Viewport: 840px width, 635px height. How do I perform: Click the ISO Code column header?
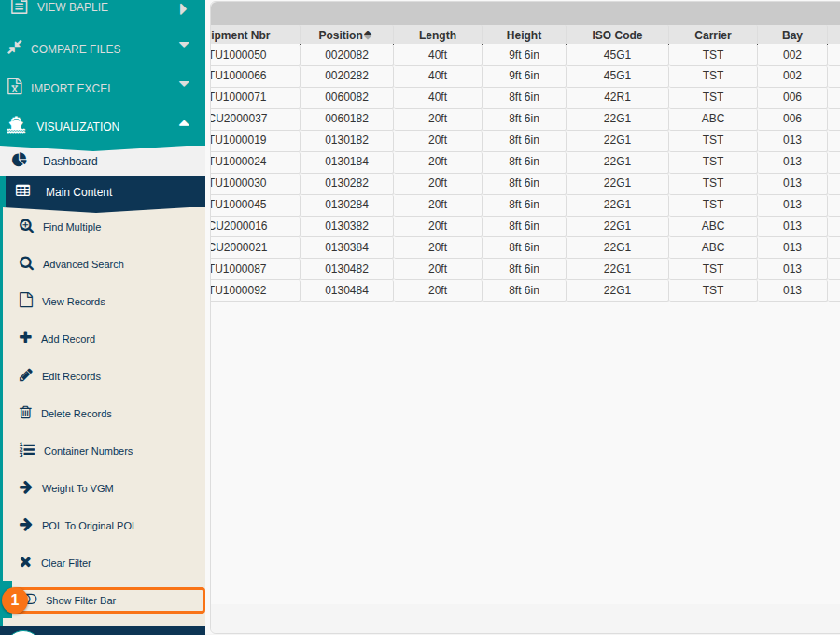click(617, 35)
